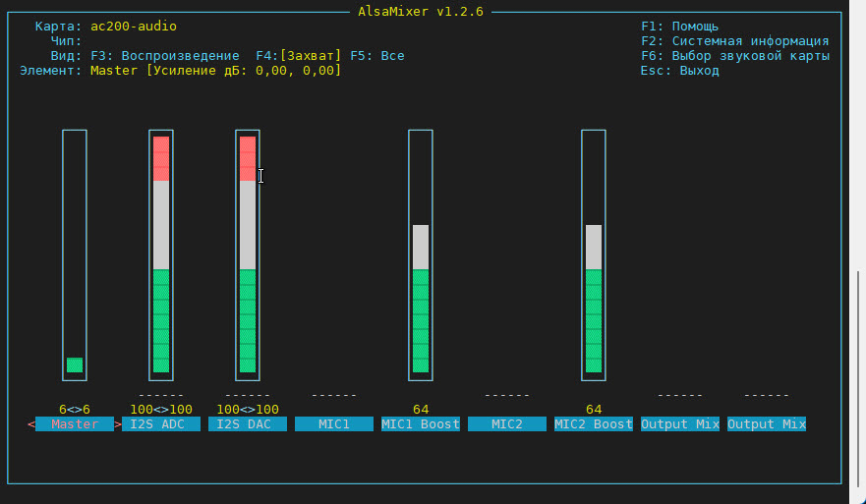
Task: Switch to F5 Все view
Action: click(377, 56)
